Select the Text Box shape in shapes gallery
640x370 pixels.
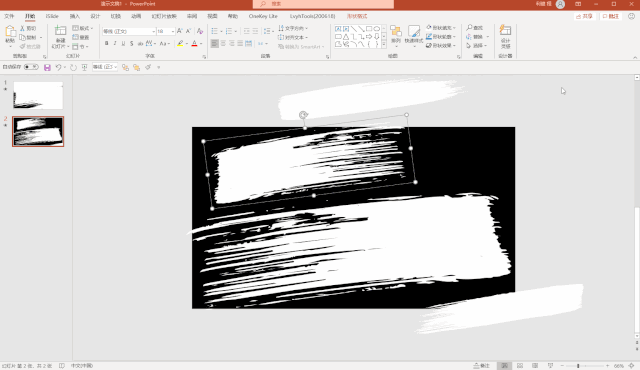338,29
